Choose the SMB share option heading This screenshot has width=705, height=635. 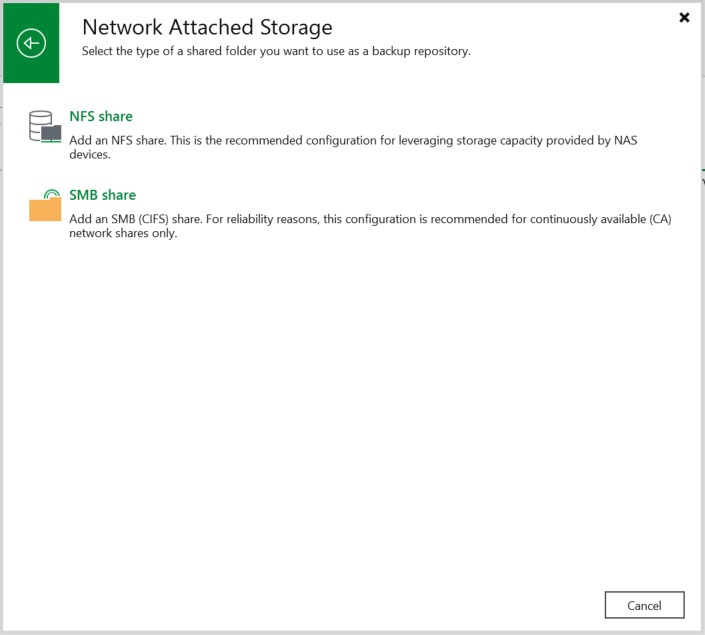[103, 195]
